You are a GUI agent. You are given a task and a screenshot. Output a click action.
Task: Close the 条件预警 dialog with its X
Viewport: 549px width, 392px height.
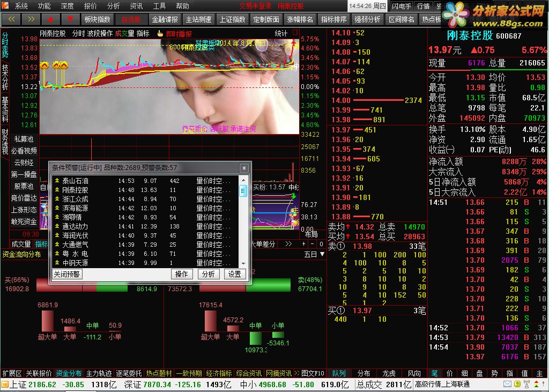(x=244, y=168)
